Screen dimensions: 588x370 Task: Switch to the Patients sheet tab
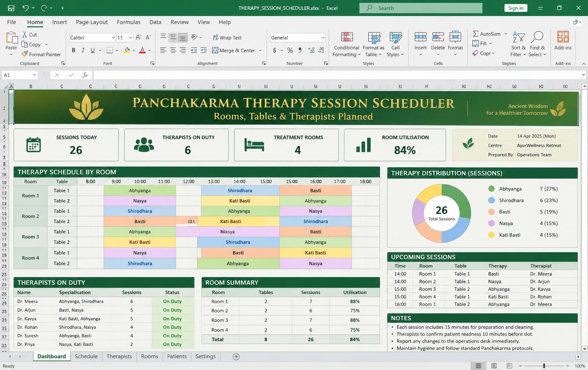pos(177,356)
